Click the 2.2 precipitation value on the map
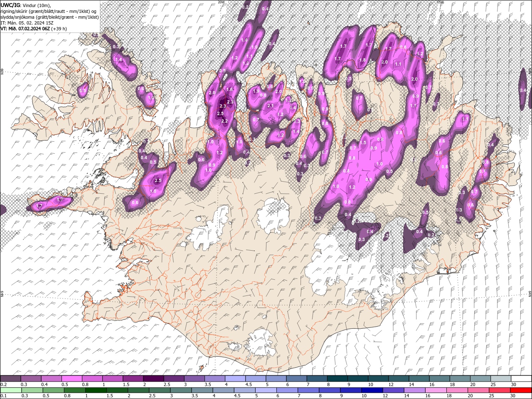This screenshot has height=399, width=532. click(225, 121)
